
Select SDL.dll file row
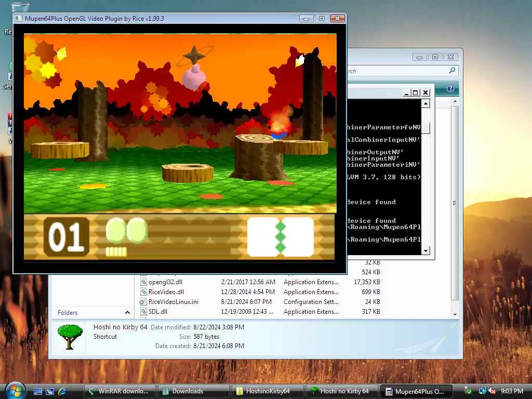(x=260, y=312)
